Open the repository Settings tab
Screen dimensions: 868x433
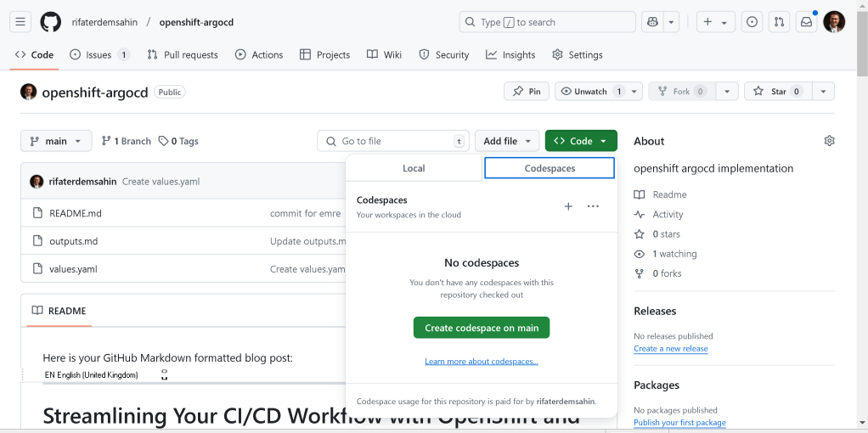coord(578,55)
